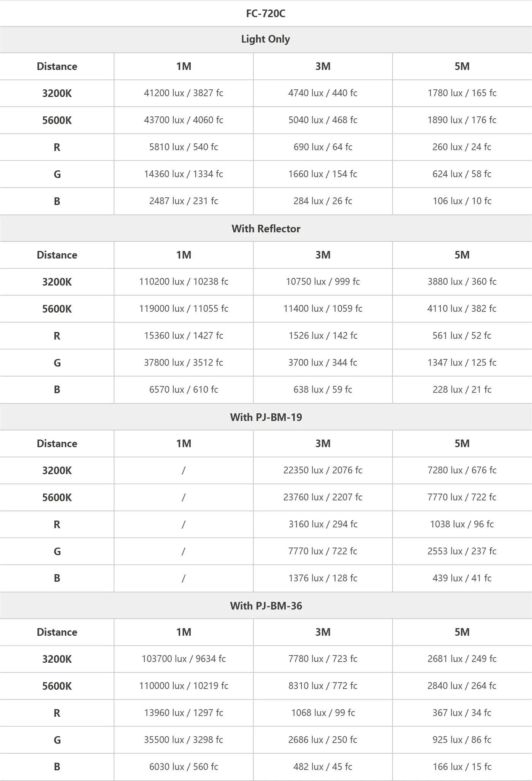Click the 35500 lux / 3298 fc cell
This screenshot has width=532, height=781.
click(x=184, y=740)
